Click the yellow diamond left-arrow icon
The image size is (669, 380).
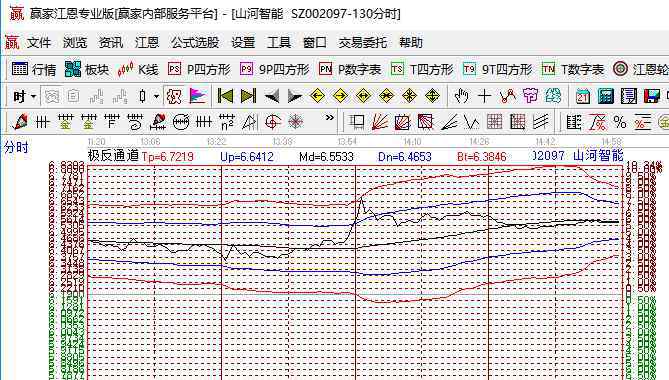click(317, 96)
